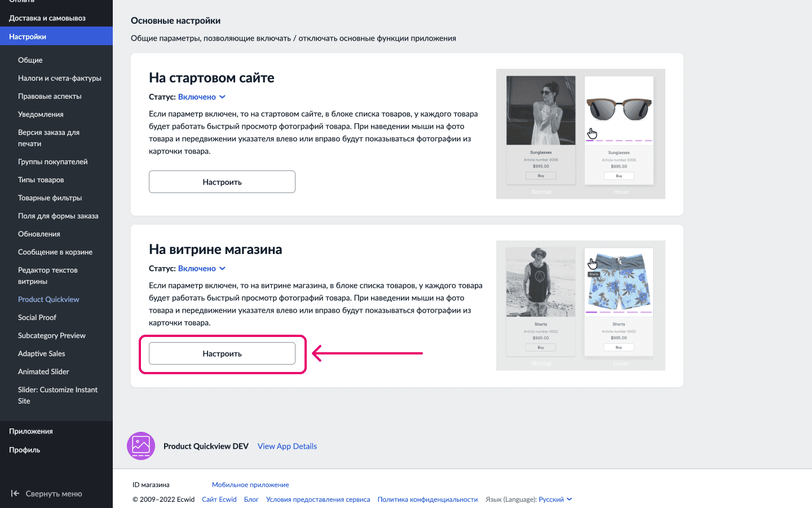Click the Product Quickview DEV app icon
This screenshot has width=812, height=508.
(141, 446)
